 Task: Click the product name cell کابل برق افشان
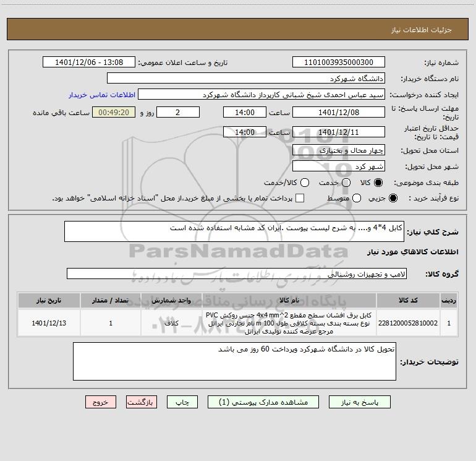tap(289, 323)
